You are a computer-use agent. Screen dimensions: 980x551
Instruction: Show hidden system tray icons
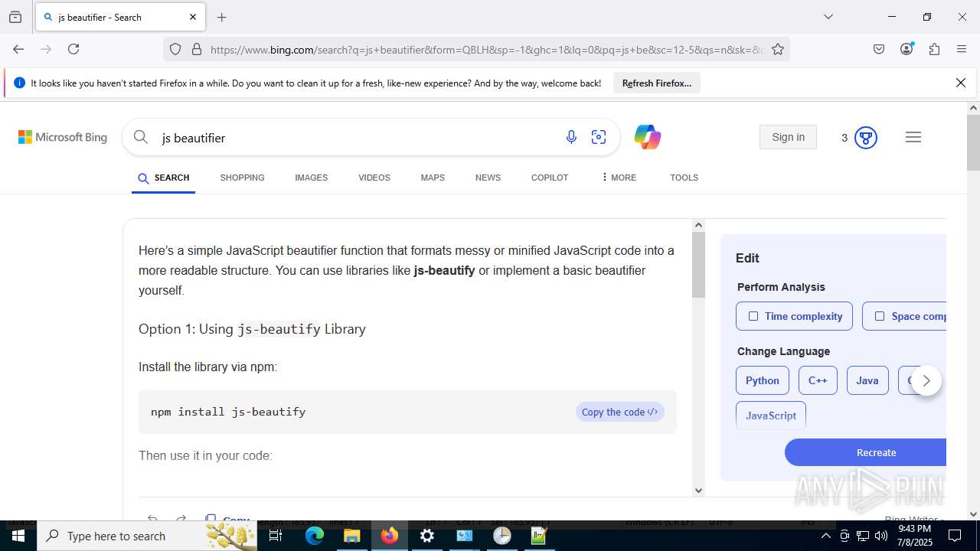[x=825, y=536]
